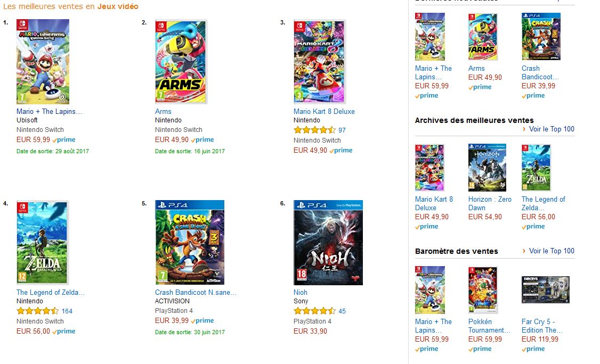View the 97 reviews for Mario Kart 8 Deluxe
Image resolution: width=600 pixels, height=364 pixels.
click(342, 130)
